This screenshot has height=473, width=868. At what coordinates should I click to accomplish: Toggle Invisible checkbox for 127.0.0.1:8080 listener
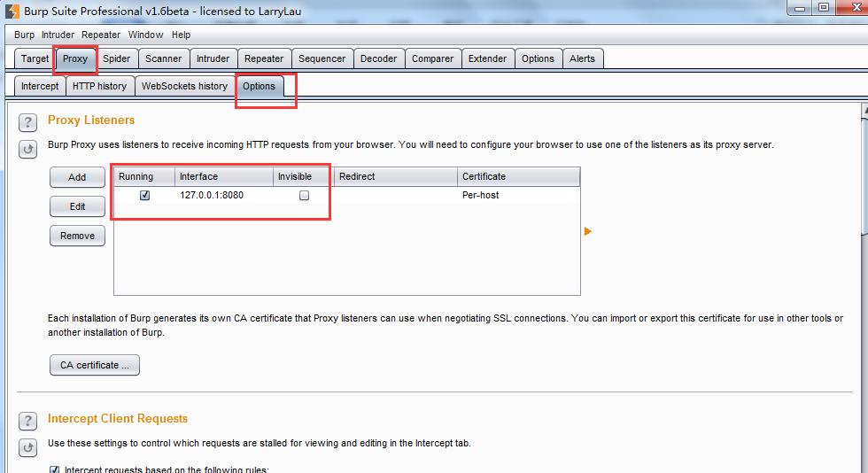tap(304, 195)
